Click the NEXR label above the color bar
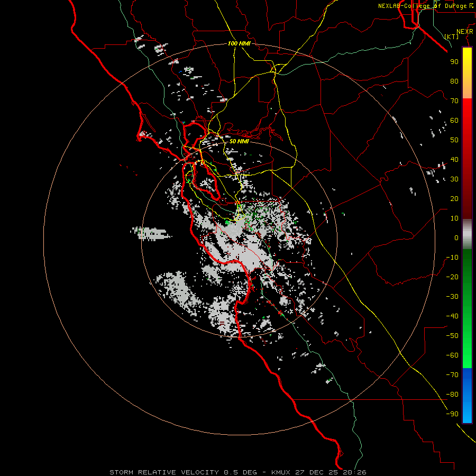This screenshot has width=476, height=476. 465,32
